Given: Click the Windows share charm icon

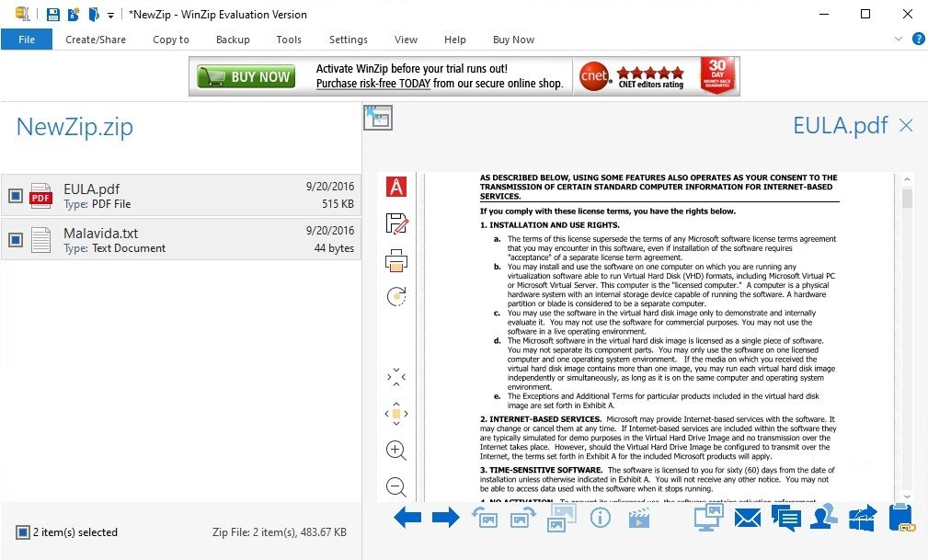Looking at the screenshot, I should [863, 518].
